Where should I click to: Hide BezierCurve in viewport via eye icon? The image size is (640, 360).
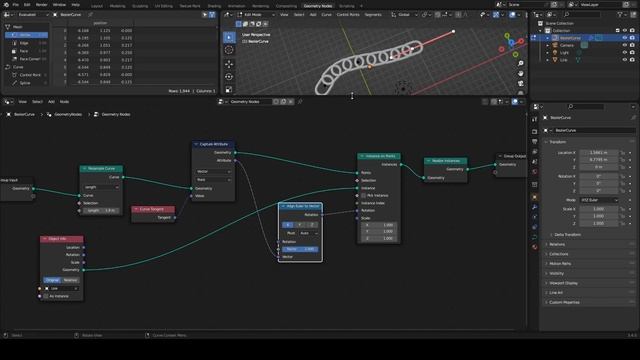624,38
